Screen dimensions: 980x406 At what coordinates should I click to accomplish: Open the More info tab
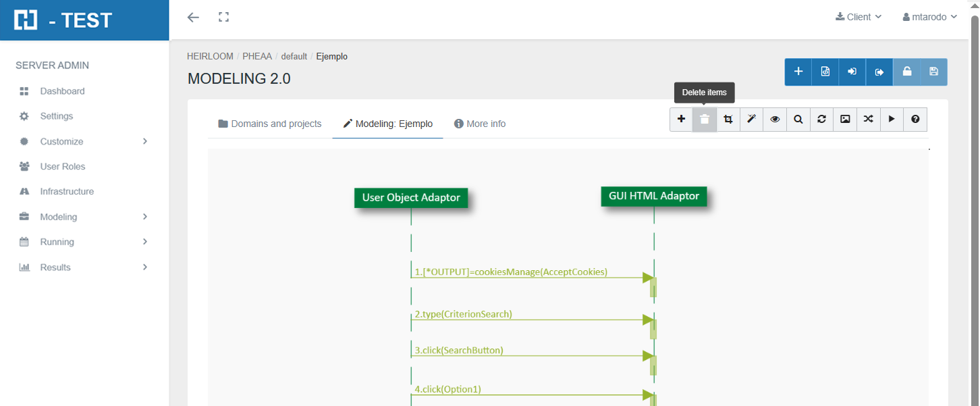(x=480, y=124)
